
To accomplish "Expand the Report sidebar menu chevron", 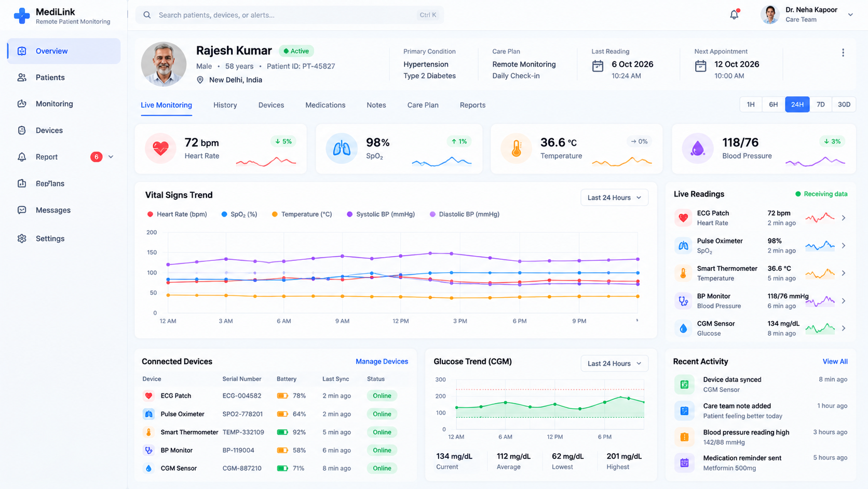I will tap(111, 157).
